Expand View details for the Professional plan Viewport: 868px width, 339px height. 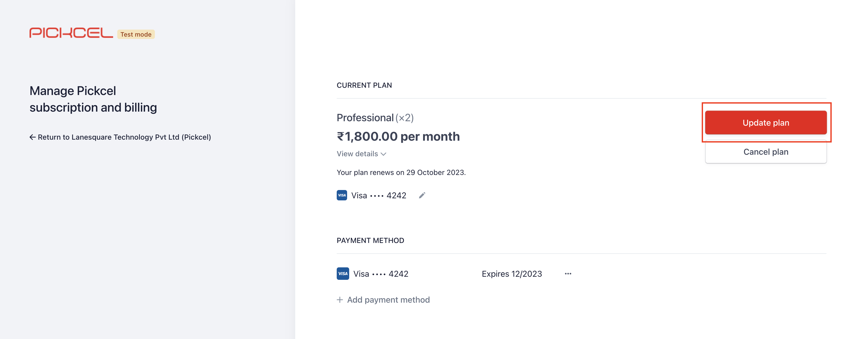[361, 154]
